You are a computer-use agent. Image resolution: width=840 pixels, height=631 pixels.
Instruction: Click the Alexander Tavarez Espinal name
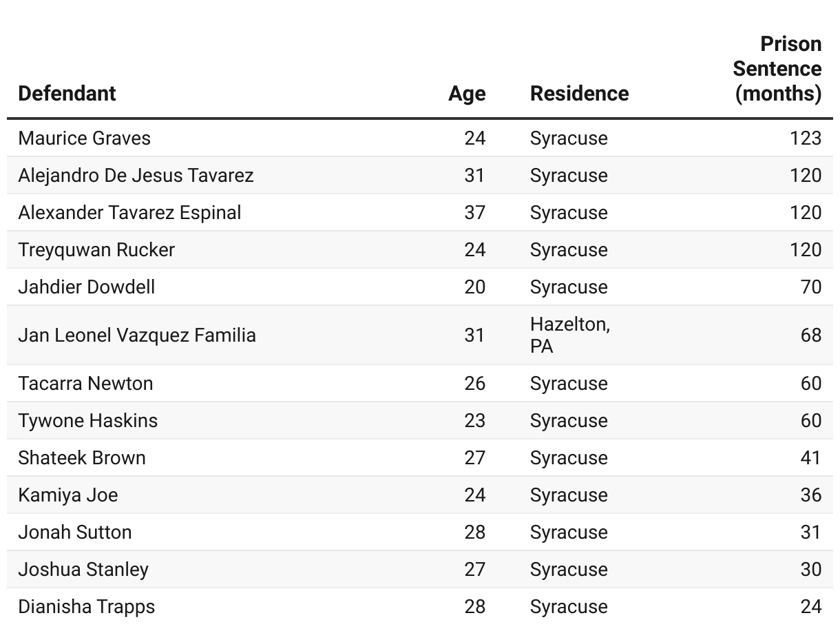(x=129, y=213)
